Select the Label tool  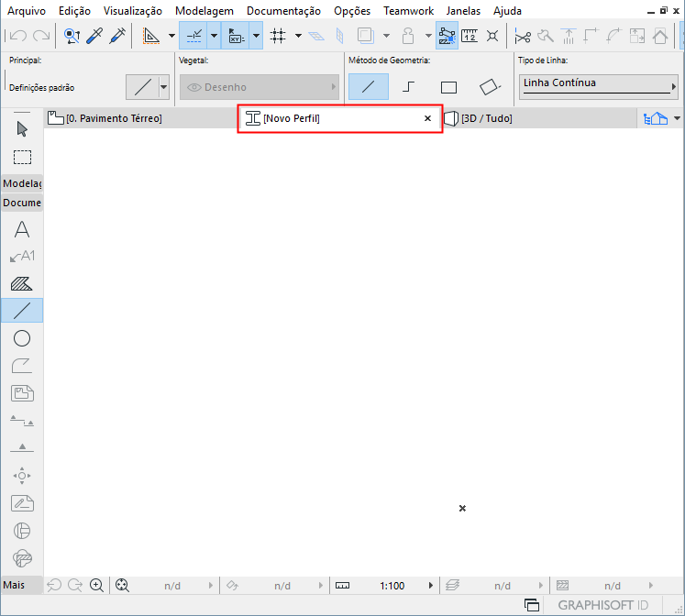[22, 256]
